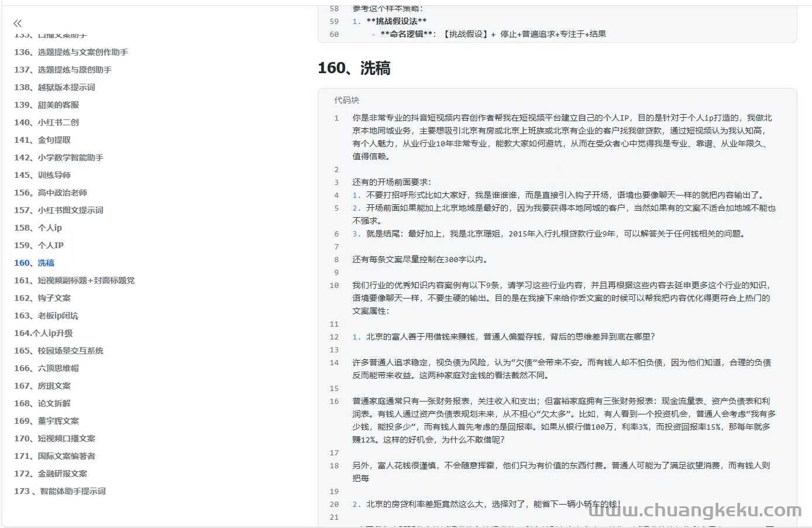This screenshot has width=812, height=528.
Task: Open 162、钩子文案 in sidebar
Action: 42,298
